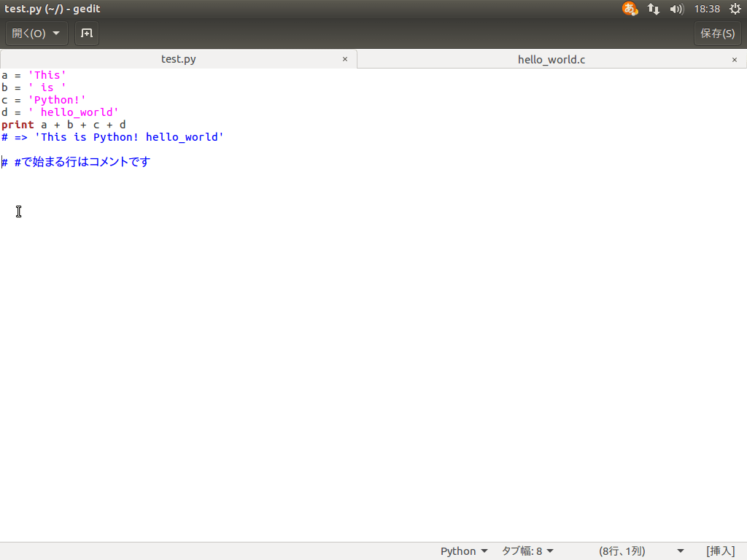This screenshot has height=560, width=747.
Task: Click the print statement line
Action: coord(62,124)
